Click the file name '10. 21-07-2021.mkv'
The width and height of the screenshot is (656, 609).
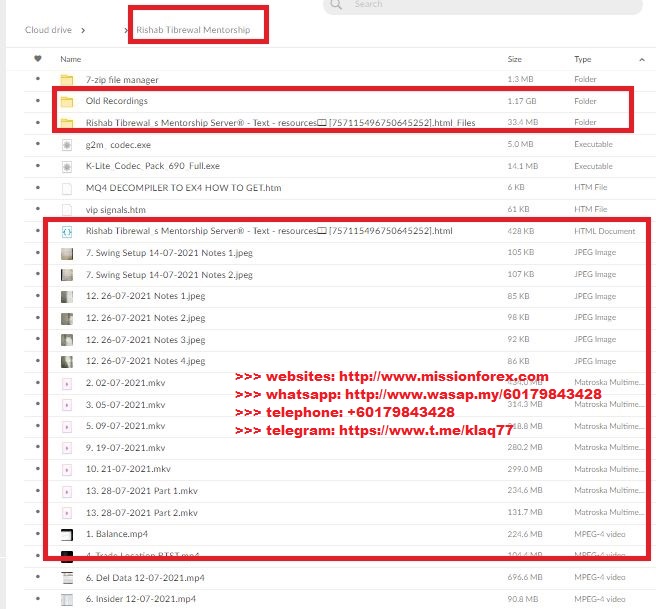128,469
